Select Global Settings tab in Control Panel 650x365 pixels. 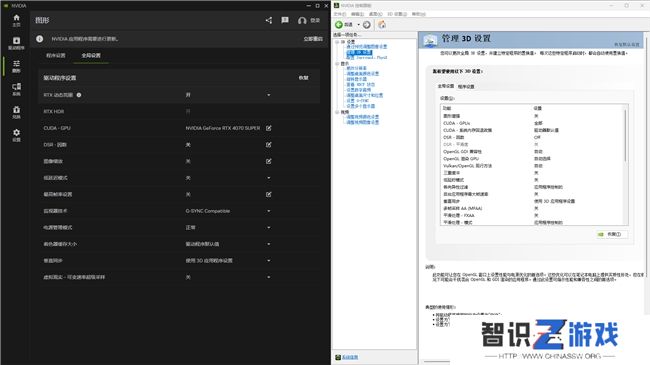(x=446, y=86)
